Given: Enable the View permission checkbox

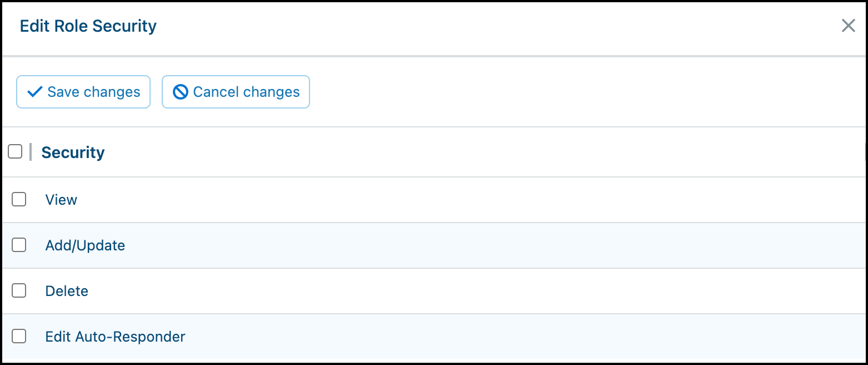Looking at the screenshot, I should tap(19, 199).
